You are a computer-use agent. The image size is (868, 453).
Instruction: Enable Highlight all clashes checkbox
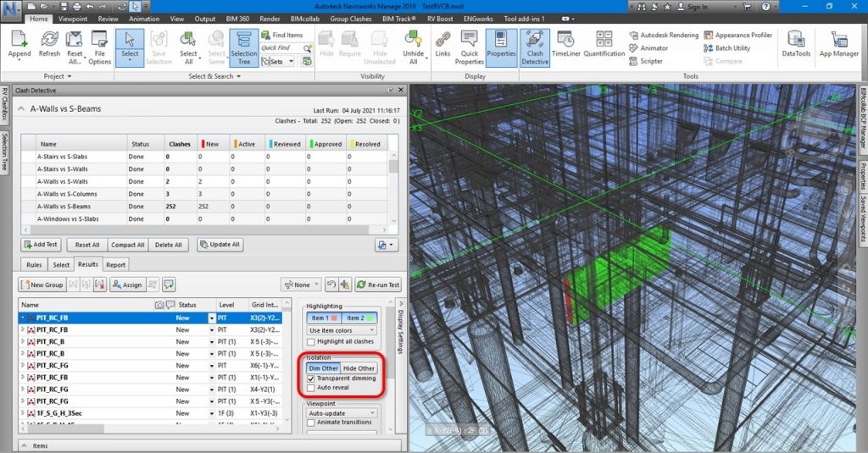point(311,342)
